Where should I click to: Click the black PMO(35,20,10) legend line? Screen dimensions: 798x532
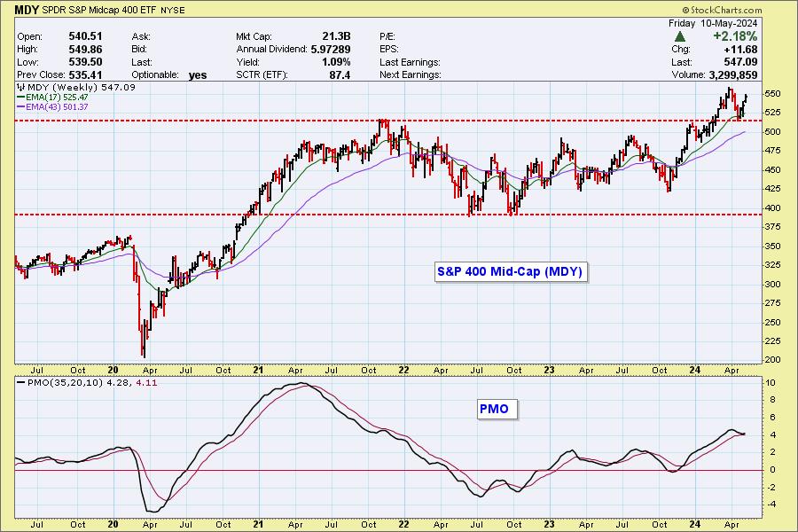tap(21, 382)
